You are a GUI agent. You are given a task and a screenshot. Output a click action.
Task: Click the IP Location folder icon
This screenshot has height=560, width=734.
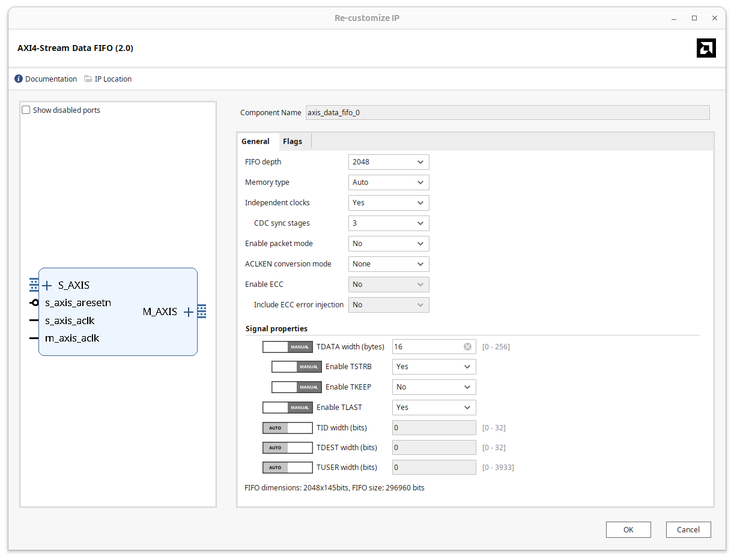click(x=86, y=79)
